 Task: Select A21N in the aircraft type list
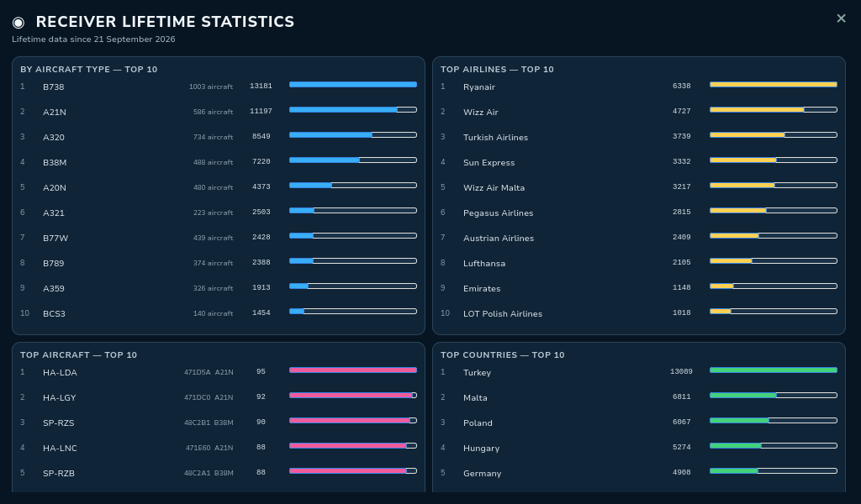(55, 112)
